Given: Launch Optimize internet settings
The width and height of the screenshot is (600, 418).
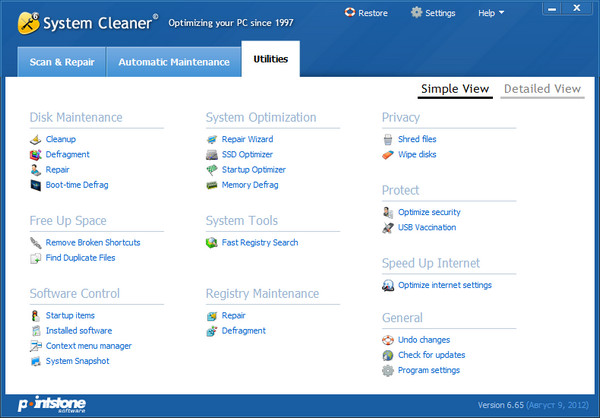Looking at the screenshot, I should tap(444, 285).
